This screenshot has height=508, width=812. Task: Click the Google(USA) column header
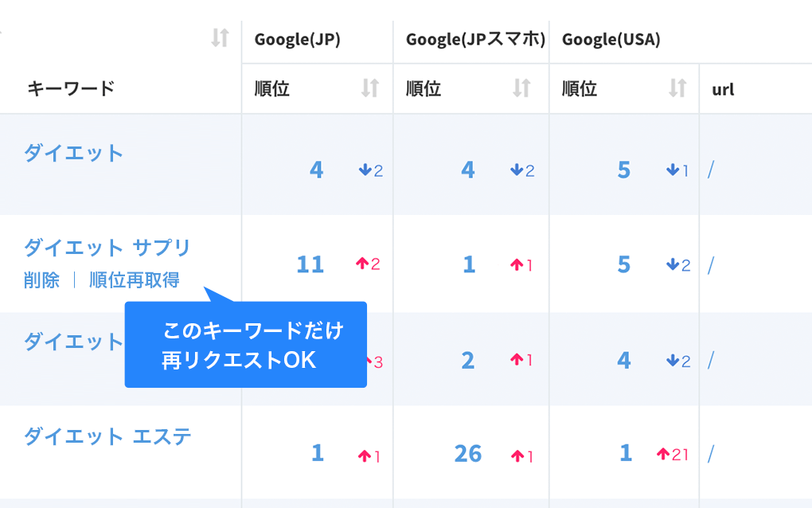coord(611,40)
